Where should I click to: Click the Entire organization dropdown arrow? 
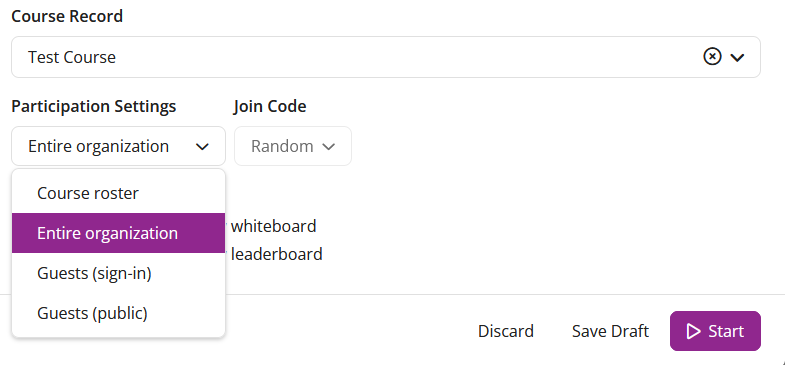coord(202,147)
